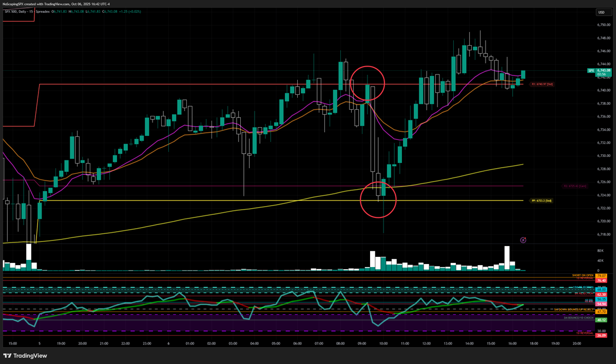Click the current price 6,743.08 label
The height and width of the screenshot is (364, 616).
point(604,70)
